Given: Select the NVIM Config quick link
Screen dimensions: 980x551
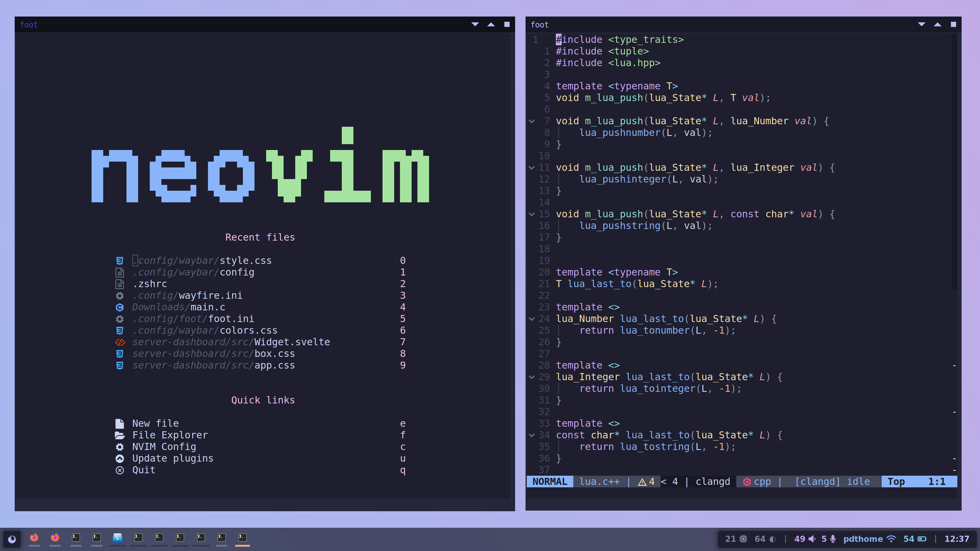Looking at the screenshot, I should (x=261, y=447).
